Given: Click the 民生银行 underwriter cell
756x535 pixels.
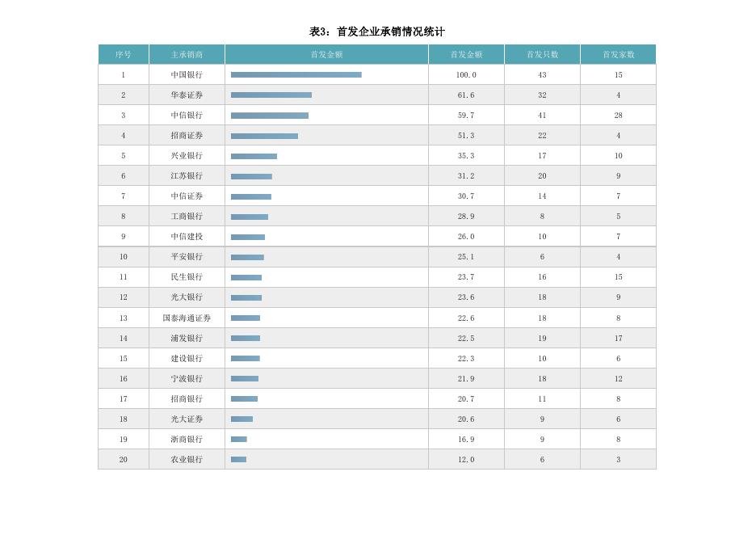Looking at the screenshot, I should pos(187,277).
